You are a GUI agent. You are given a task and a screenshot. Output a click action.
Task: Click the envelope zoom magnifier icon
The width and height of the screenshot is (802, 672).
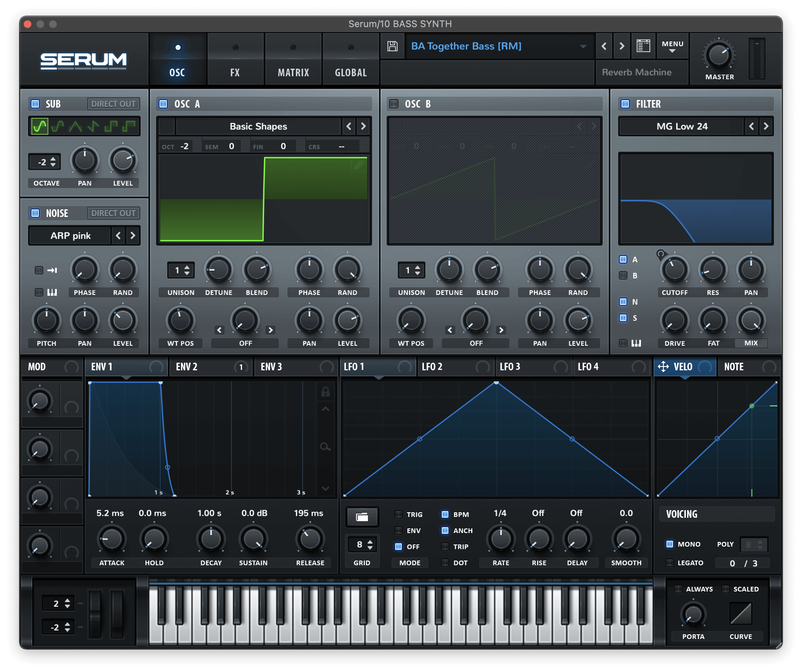(x=325, y=447)
